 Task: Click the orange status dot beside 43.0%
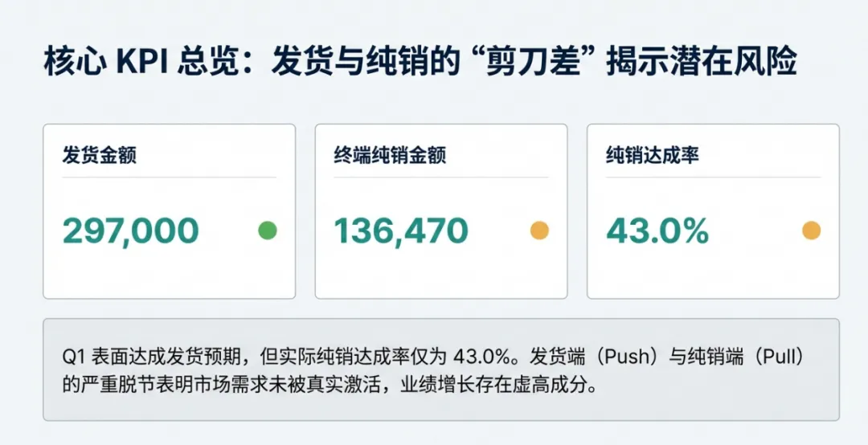click(x=811, y=231)
